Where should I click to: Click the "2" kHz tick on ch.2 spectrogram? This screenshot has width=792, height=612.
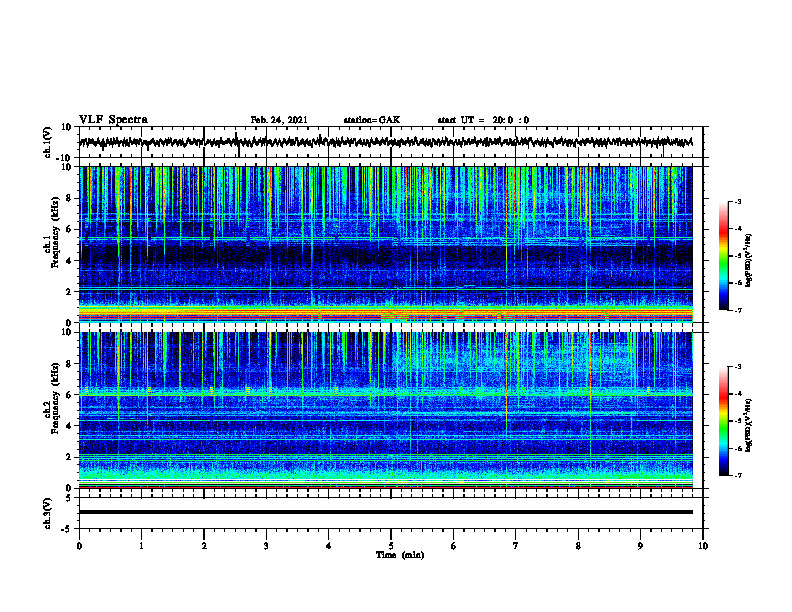point(69,457)
